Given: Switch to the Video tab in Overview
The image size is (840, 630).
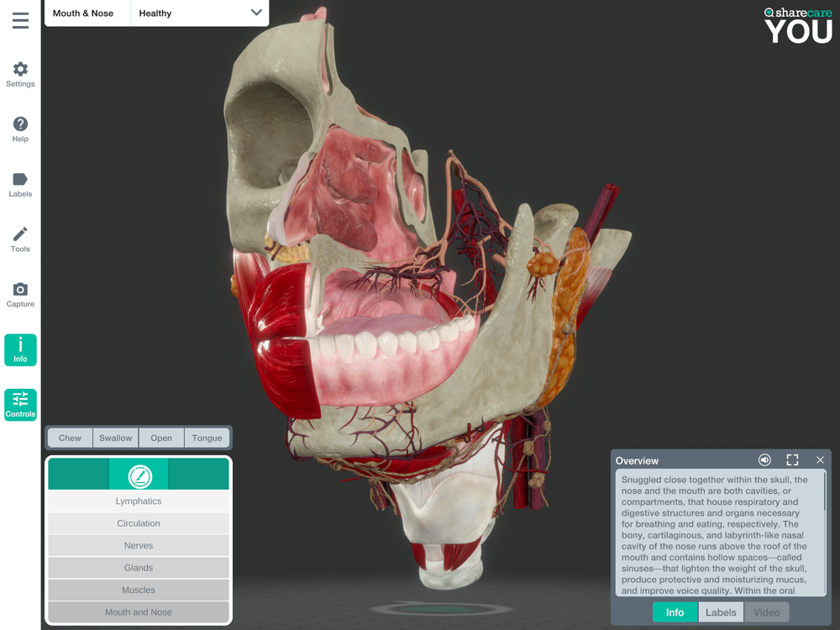Looking at the screenshot, I should pos(767,612).
